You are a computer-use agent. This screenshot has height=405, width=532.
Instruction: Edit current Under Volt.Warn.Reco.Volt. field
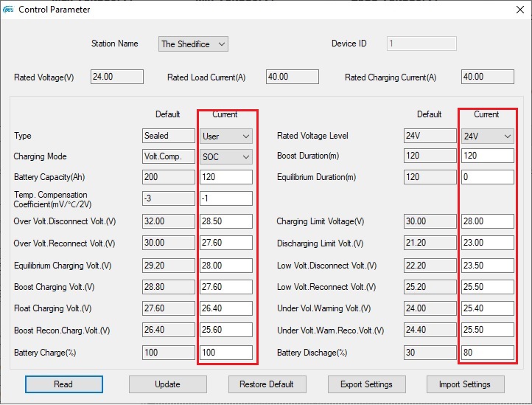point(488,330)
